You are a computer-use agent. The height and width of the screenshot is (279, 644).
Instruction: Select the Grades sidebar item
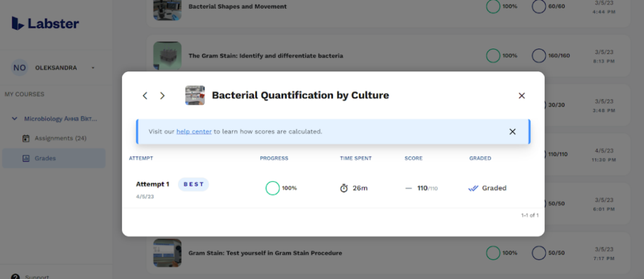tap(45, 158)
